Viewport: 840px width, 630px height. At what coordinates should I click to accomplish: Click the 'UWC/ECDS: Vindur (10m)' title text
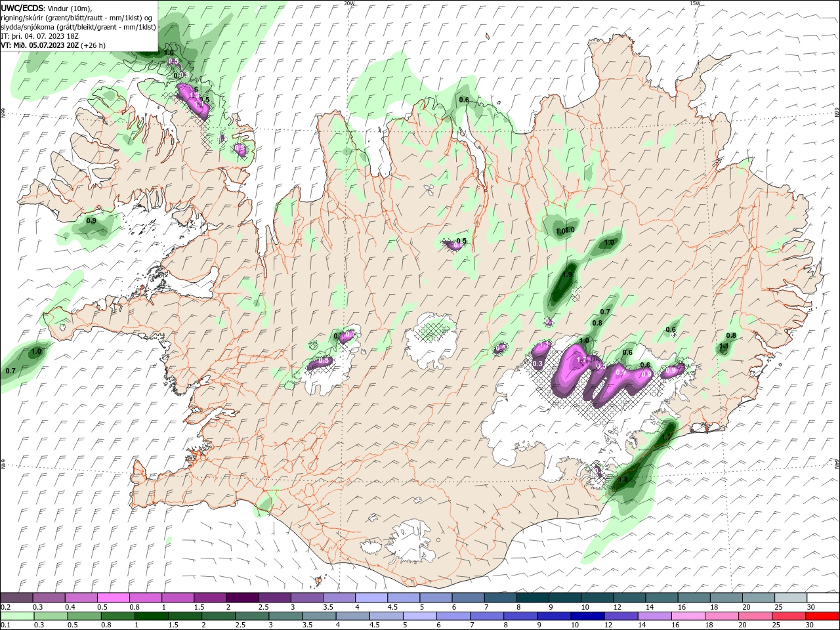[x=47, y=8]
